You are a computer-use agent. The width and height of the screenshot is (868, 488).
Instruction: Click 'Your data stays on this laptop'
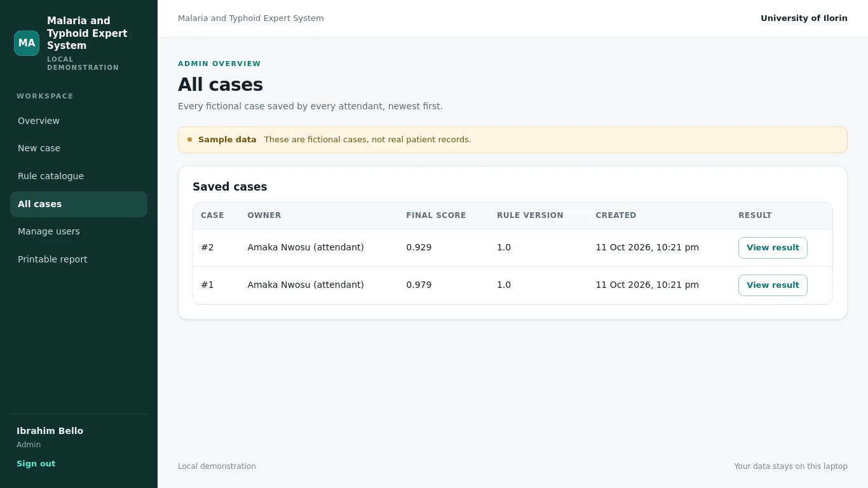pyautogui.click(x=790, y=466)
